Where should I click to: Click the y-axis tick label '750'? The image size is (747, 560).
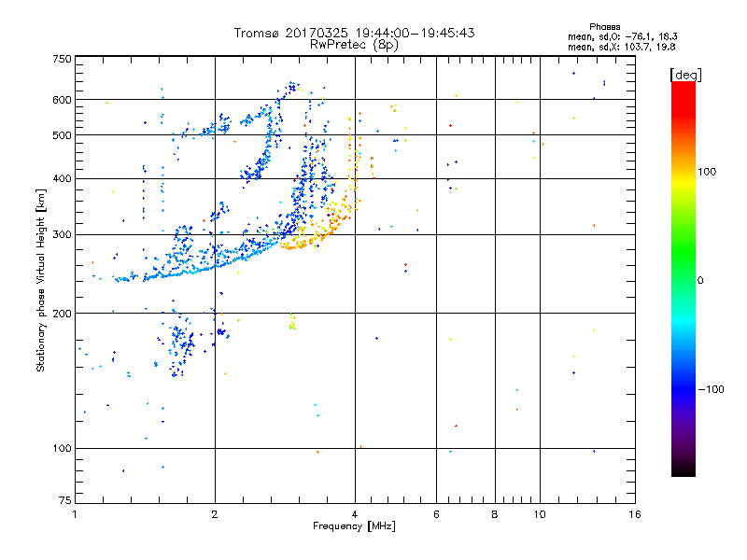[x=62, y=59]
